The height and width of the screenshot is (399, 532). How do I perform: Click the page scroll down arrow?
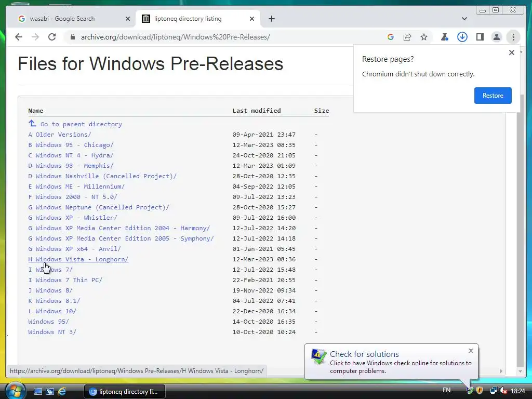[520, 371]
